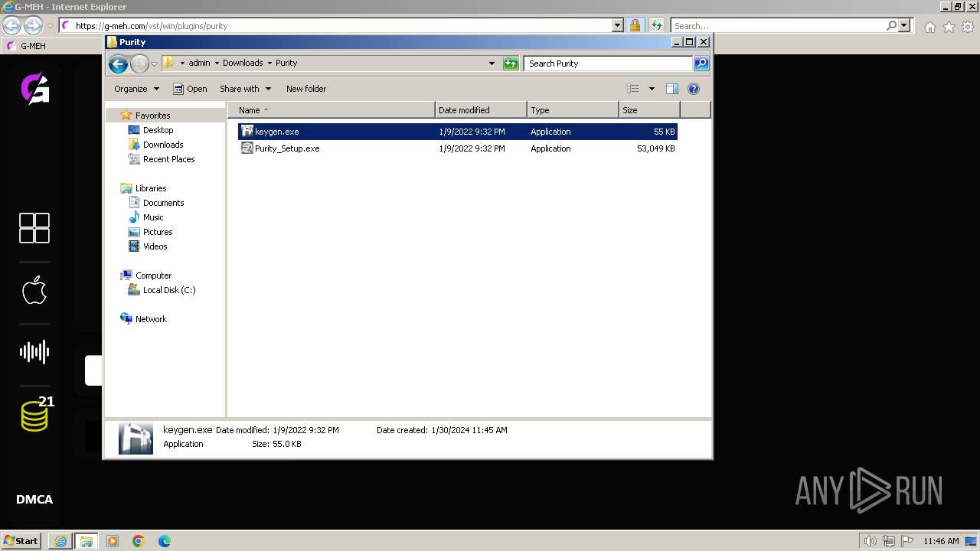Select the Purity_Setup.exe file icon
Image resolution: width=980 pixels, height=551 pixels.
pyautogui.click(x=247, y=148)
